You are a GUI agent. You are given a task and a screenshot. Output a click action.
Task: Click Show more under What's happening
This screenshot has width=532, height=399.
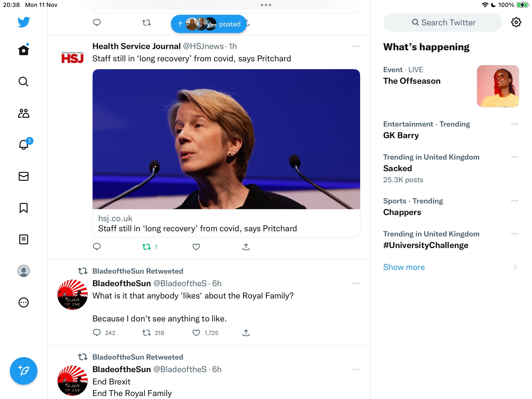[x=404, y=267]
